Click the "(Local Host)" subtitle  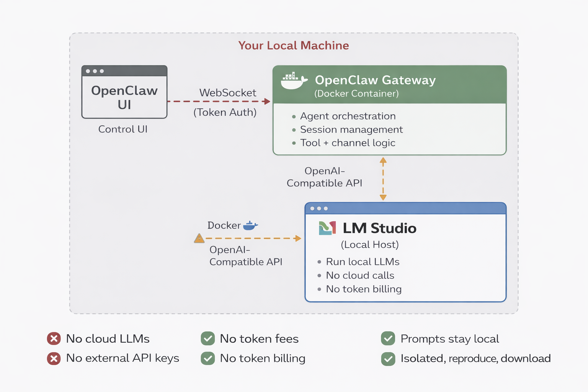point(370,245)
